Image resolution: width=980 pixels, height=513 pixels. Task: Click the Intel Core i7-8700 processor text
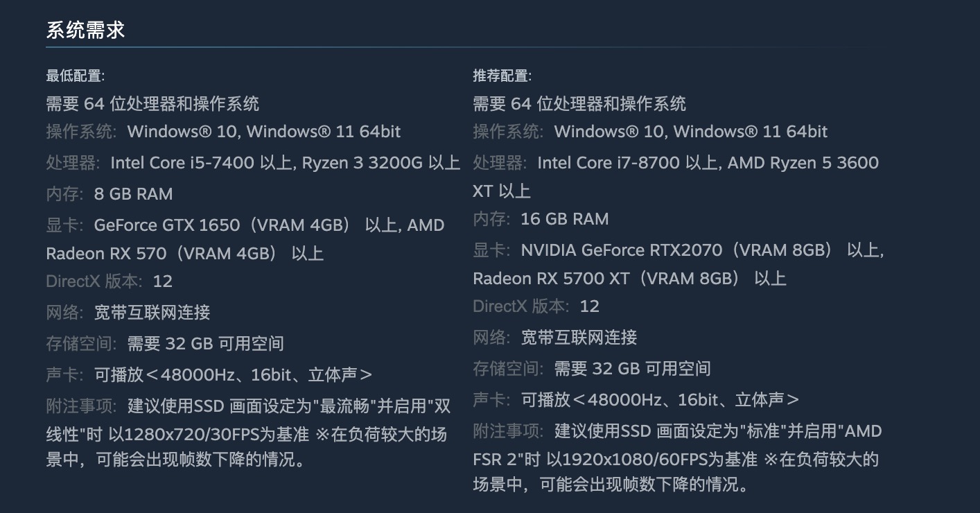(610, 163)
